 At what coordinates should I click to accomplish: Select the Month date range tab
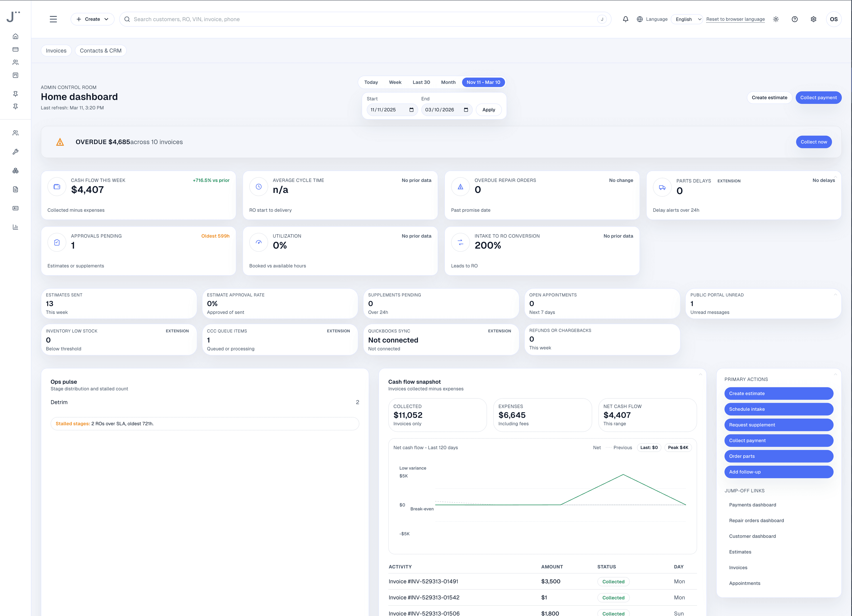(448, 82)
